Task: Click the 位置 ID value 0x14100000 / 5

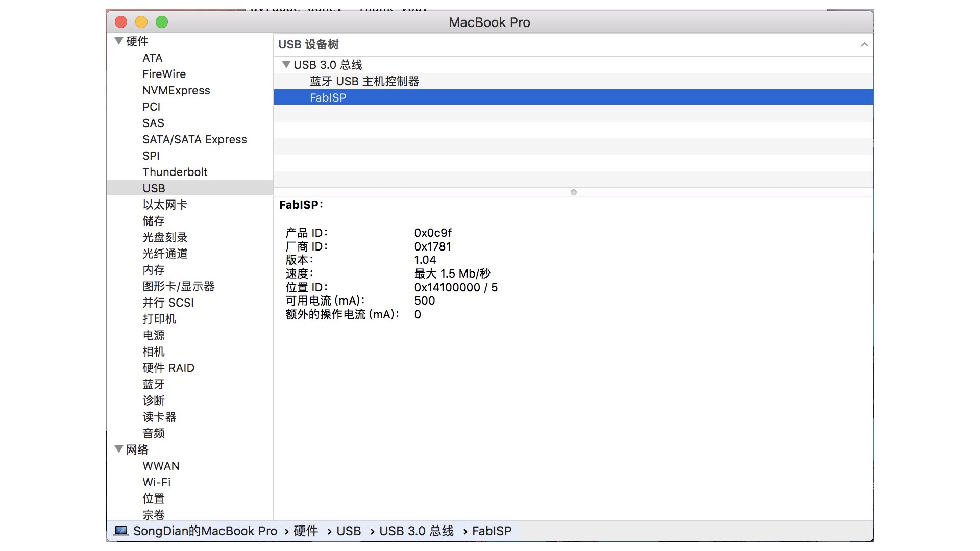Action: [456, 288]
